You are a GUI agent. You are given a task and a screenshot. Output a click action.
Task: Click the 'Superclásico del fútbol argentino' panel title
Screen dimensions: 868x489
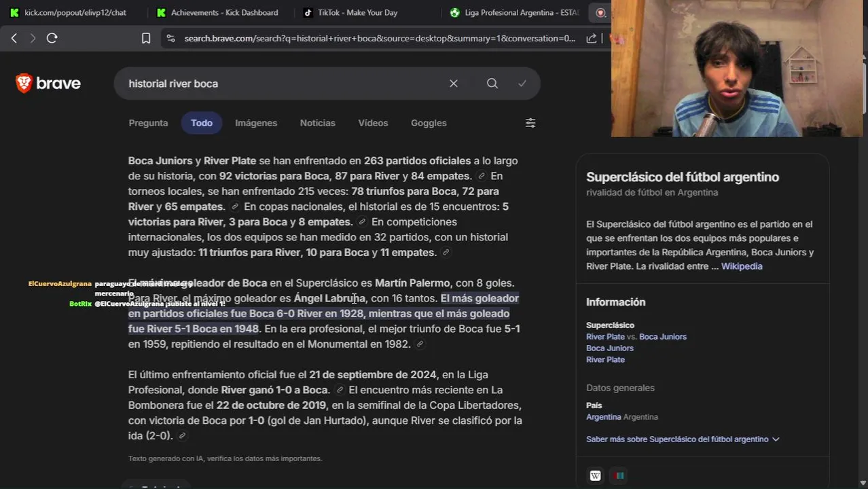tap(683, 177)
